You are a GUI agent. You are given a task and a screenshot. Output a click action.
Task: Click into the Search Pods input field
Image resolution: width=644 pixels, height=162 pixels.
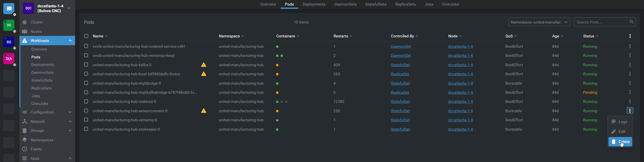(601, 22)
